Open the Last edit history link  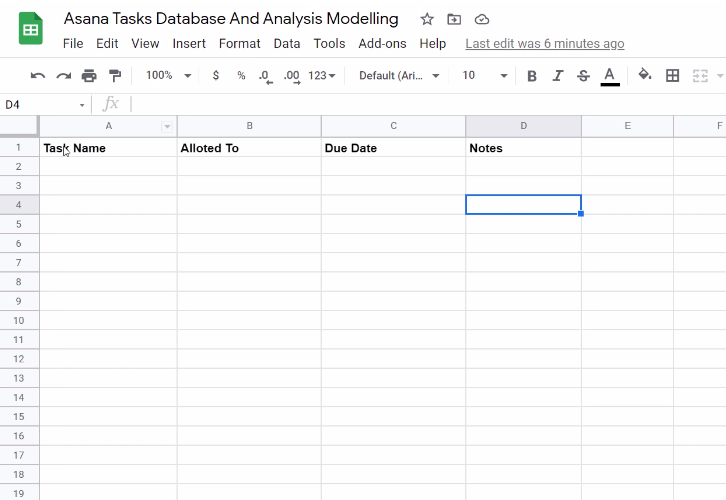pyautogui.click(x=544, y=44)
